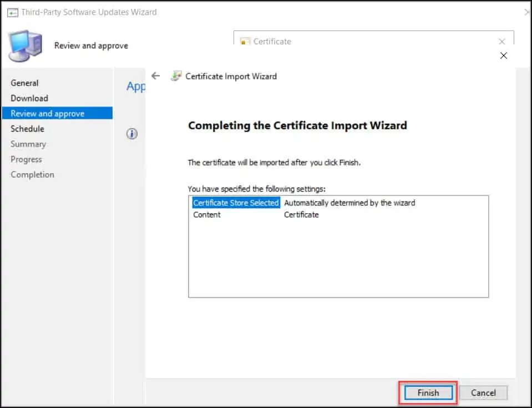Click the Third-Party Software Updates Wizard title icon
Viewport: 532px width, 408px height.
13,13
